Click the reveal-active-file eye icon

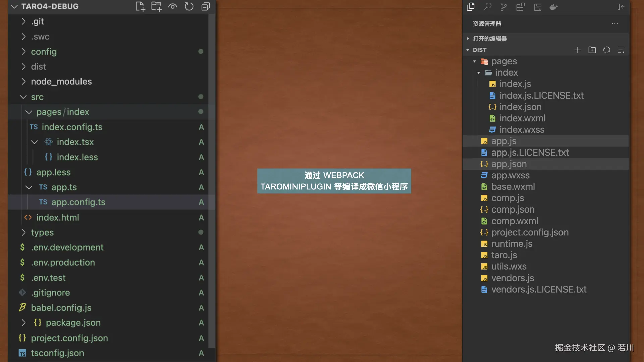pyautogui.click(x=172, y=6)
